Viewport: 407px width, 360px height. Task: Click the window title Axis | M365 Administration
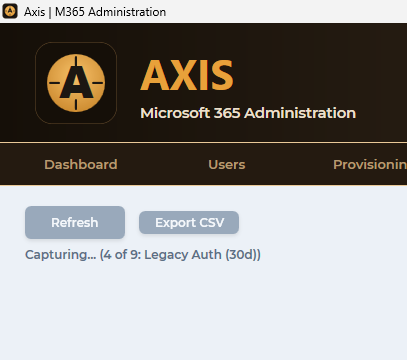pos(95,12)
